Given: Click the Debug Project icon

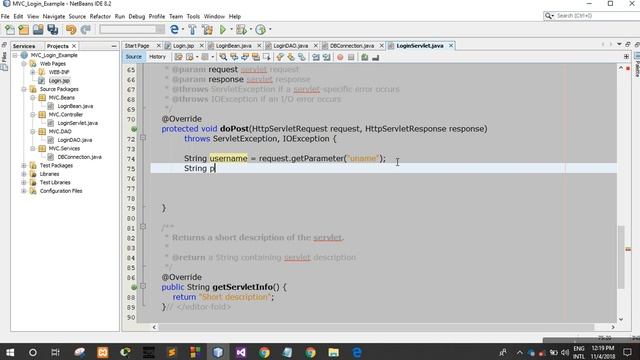Looking at the screenshot, I should pos(241,29).
